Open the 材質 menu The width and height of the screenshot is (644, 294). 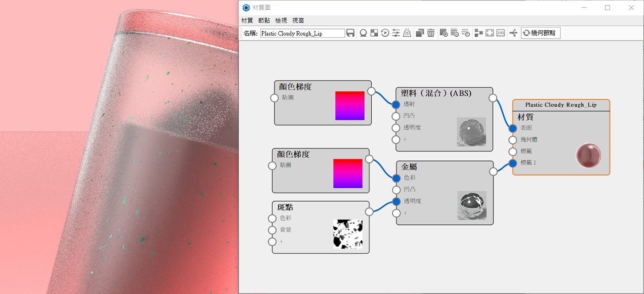(247, 21)
